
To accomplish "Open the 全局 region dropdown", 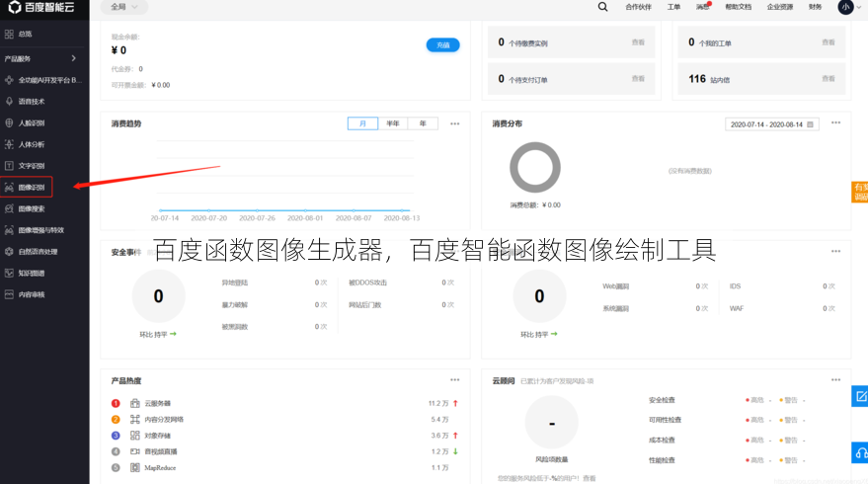I will (124, 7).
